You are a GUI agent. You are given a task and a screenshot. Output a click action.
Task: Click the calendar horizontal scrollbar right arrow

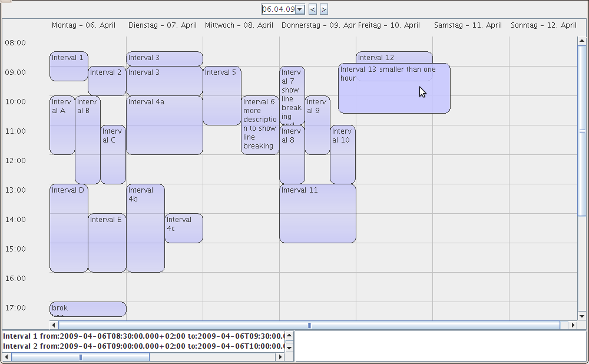[572, 325]
